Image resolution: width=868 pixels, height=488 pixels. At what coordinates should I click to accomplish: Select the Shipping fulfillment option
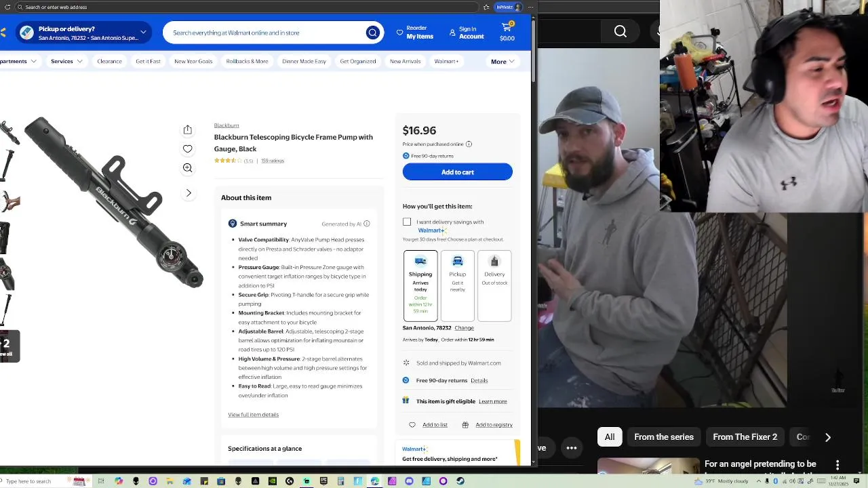click(420, 286)
